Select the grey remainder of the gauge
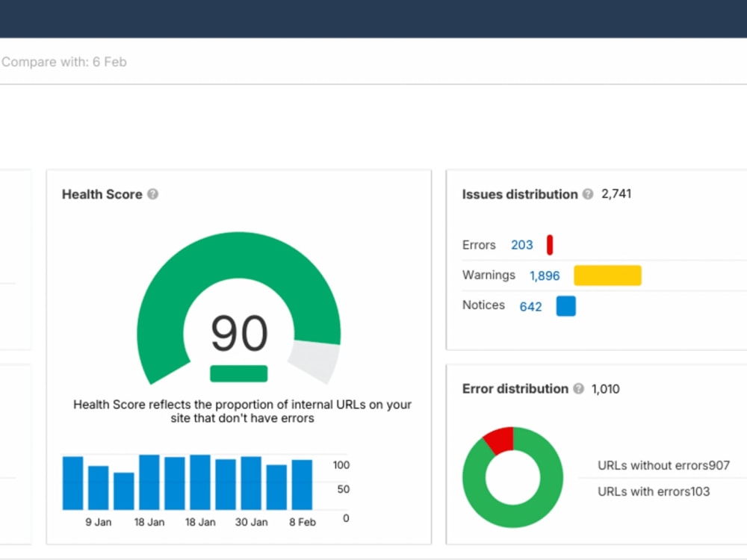The image size is (747, 560). click(316, 361)
